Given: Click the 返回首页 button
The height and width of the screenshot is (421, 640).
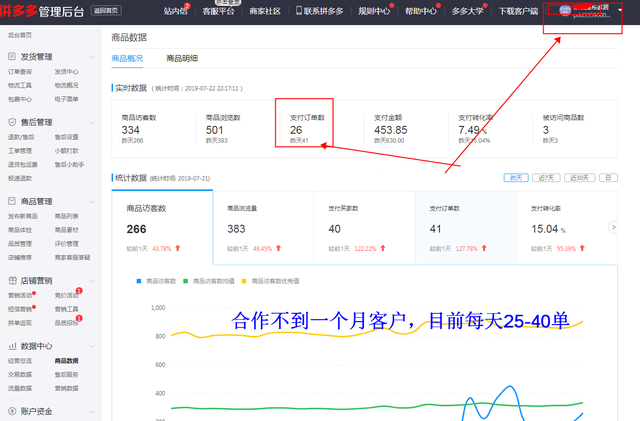Looking at the screenshot, I should [106, 11].
